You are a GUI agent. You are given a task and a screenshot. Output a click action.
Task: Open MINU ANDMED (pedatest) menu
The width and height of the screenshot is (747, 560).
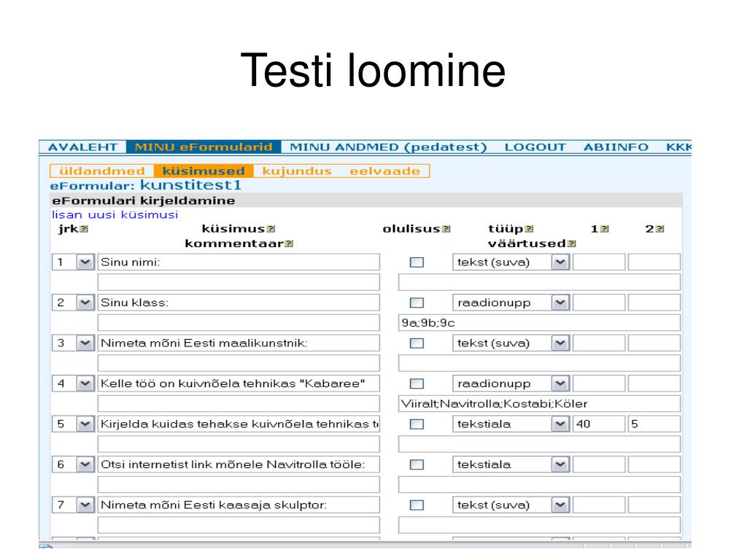(388, 147)
